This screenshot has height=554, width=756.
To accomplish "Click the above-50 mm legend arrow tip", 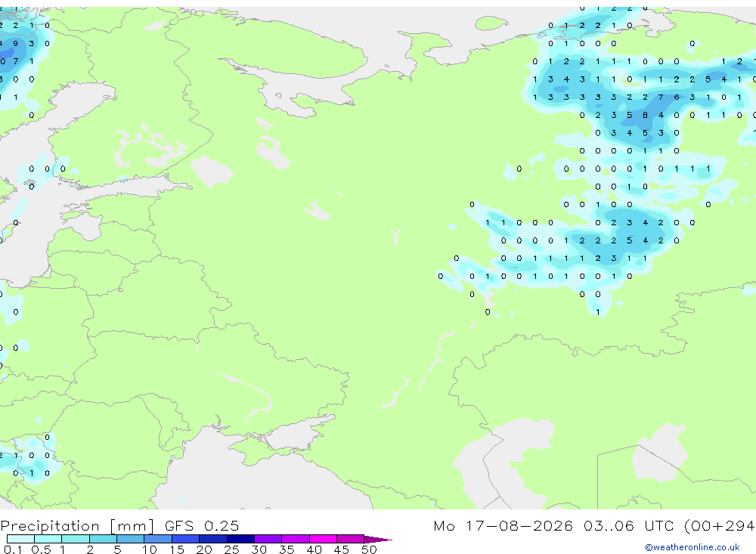I will pos(378,540).
